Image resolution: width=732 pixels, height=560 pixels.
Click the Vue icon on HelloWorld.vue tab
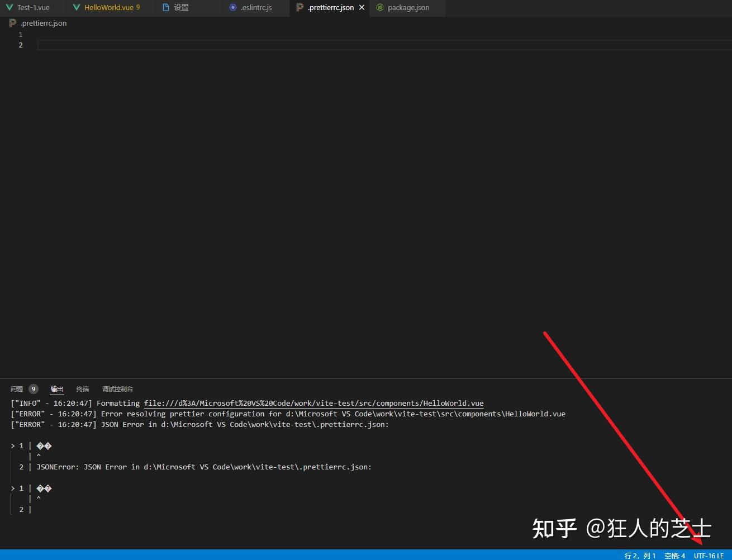click(76, 7)
